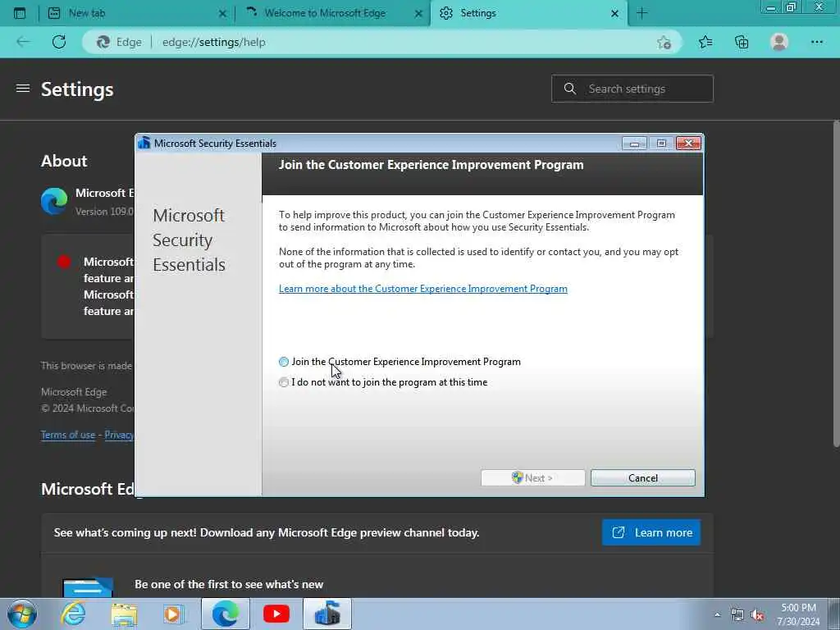The height and width of the screenshot is (630, 840).
Task: Close the New tab tab
Action: point(222,14)
